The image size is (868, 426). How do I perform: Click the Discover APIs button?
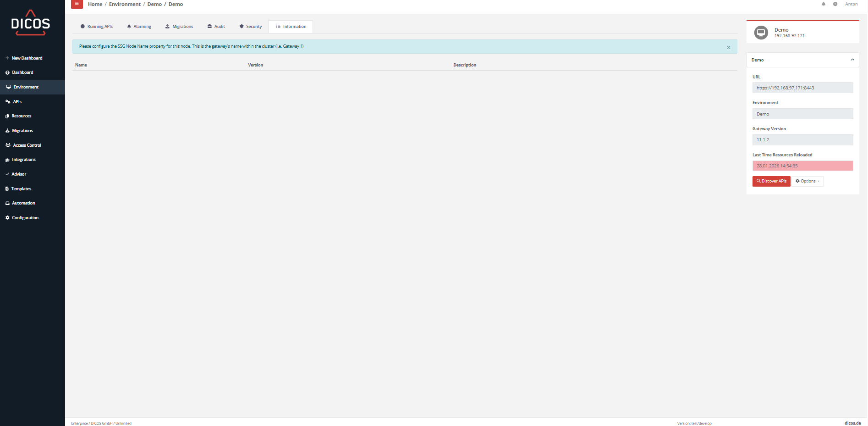point(771,181)
